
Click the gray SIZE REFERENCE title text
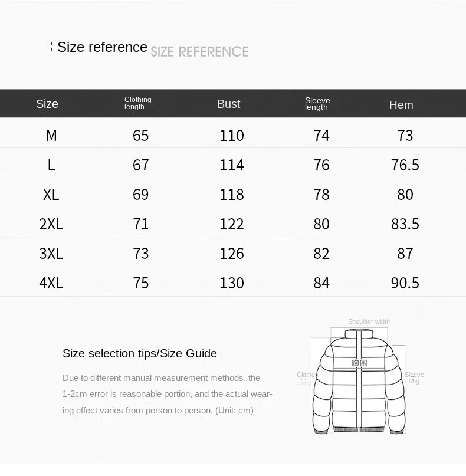click(x=199, y=51)
